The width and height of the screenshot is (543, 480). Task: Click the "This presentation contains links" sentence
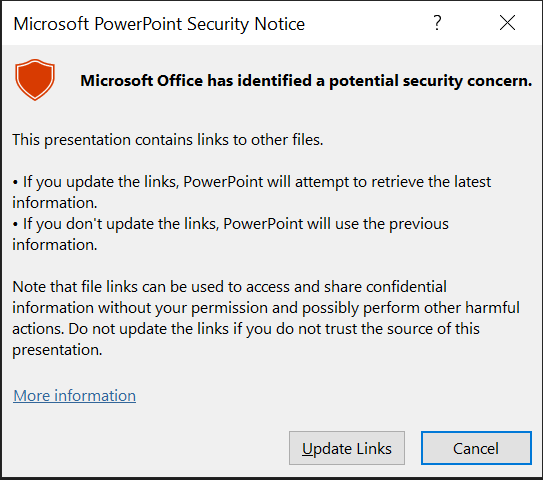coord(168,140)
